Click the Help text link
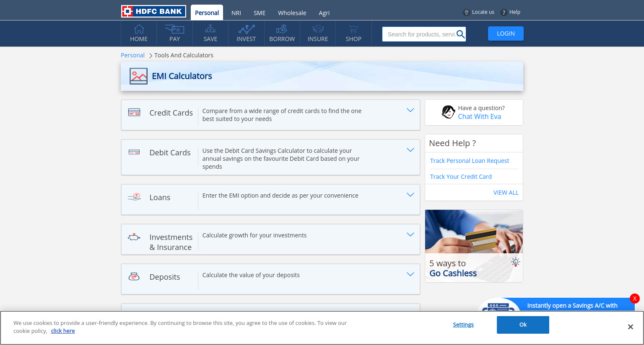 pos(515,12)
